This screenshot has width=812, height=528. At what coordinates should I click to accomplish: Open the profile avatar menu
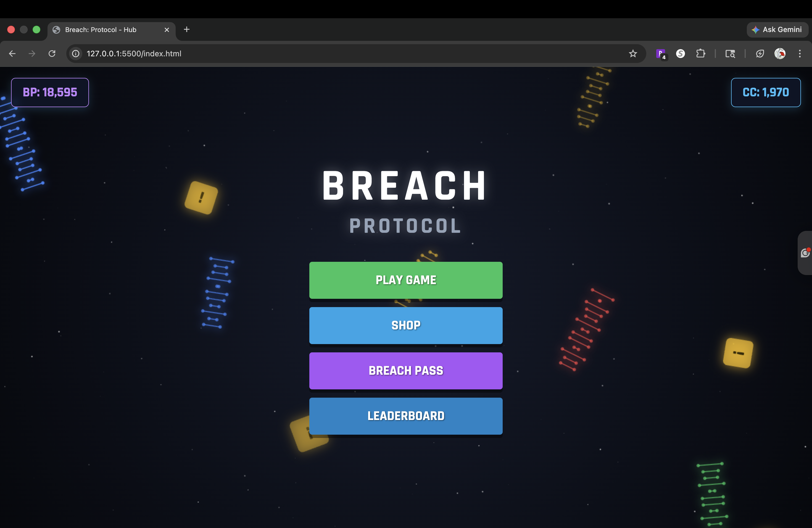point(780,54)
